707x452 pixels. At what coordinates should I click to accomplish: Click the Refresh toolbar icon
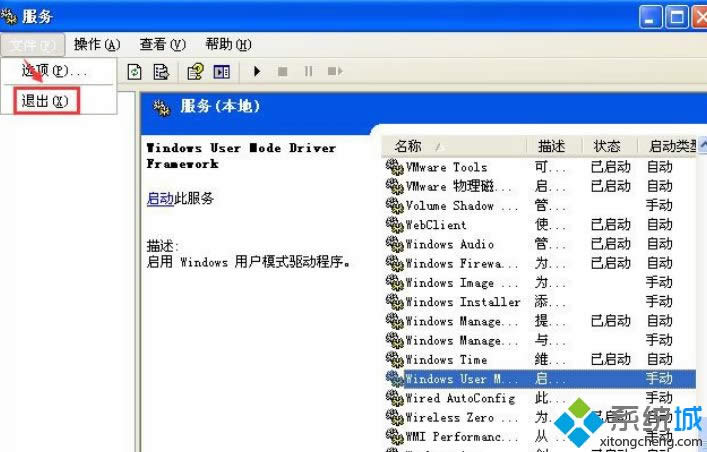coord(134,71)
